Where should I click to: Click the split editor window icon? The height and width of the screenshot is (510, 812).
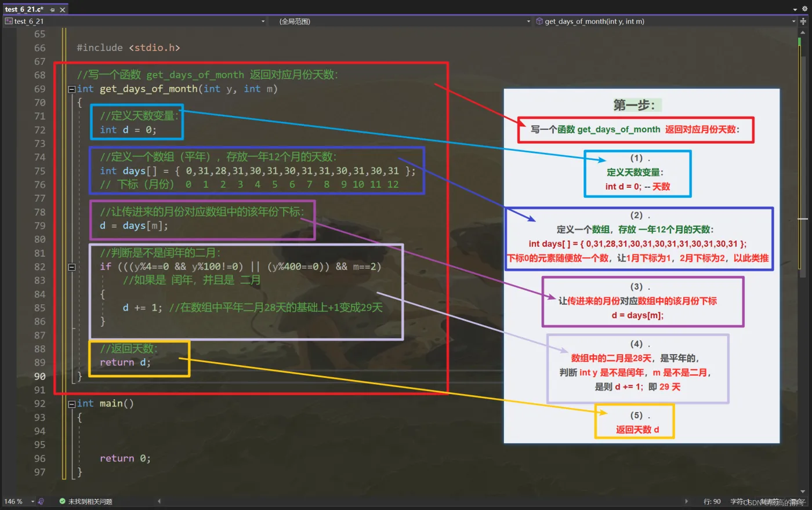click(803, 21)
